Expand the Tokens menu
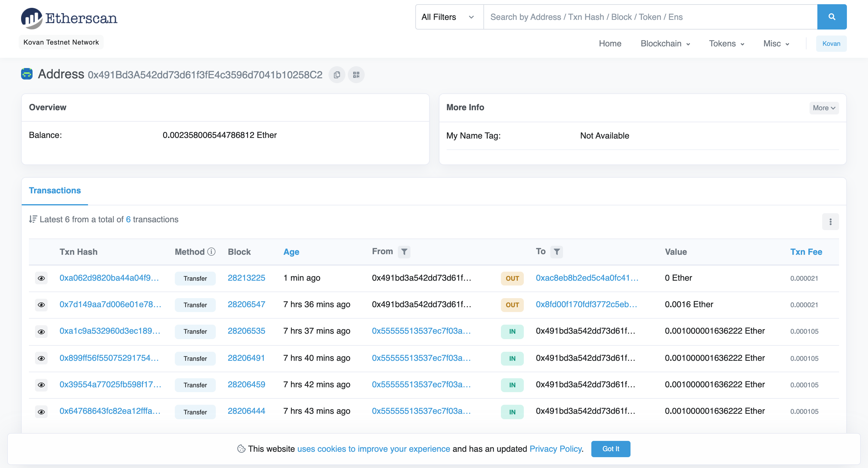This screenshot has width=868, height=468. pos(726,43)
